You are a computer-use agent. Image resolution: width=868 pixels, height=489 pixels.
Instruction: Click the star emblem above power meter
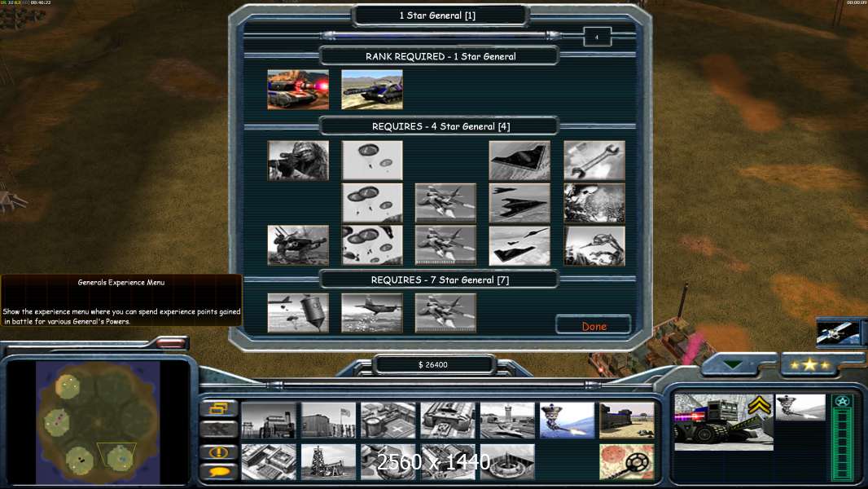pyautogui.click(x=842, y=401)
